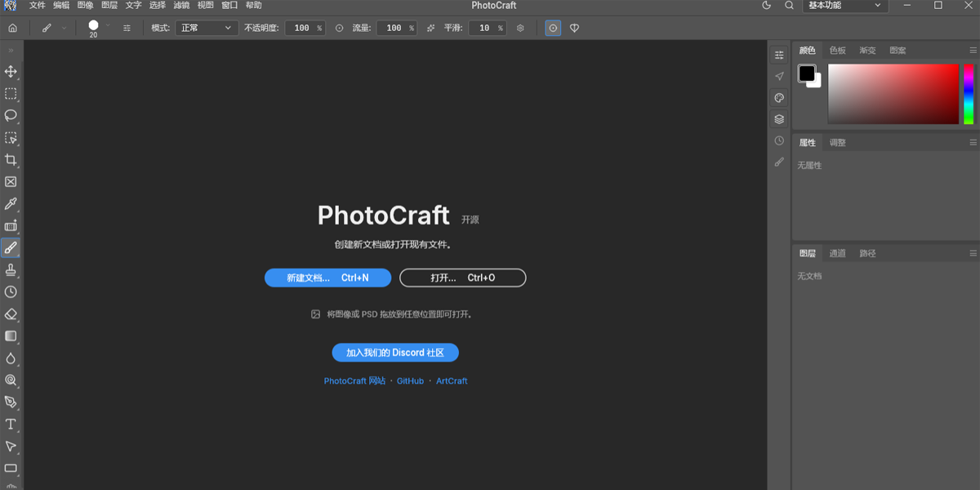Select the Brush tool in left toolbar
Image resolution: width=980 pixels, height=490 pixels.
11,247
